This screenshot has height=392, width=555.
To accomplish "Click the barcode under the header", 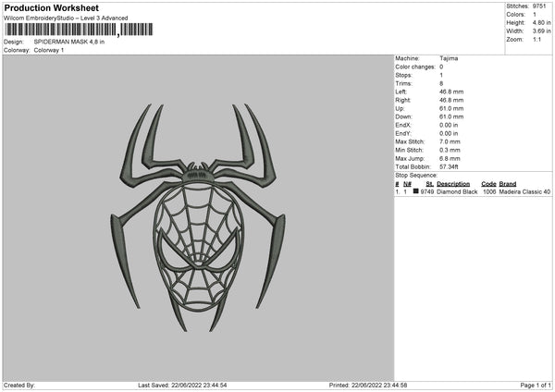I will pos(79,30).
